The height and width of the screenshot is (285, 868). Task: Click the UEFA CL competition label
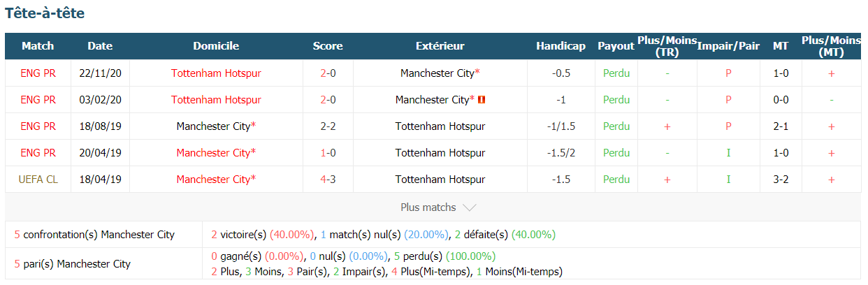pos(38,180)
